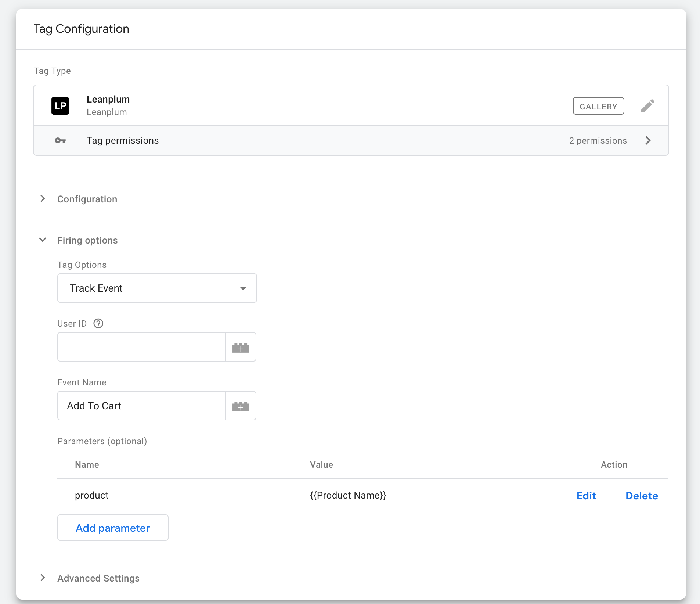Insert variable into Event Name field

click(241, 406)
